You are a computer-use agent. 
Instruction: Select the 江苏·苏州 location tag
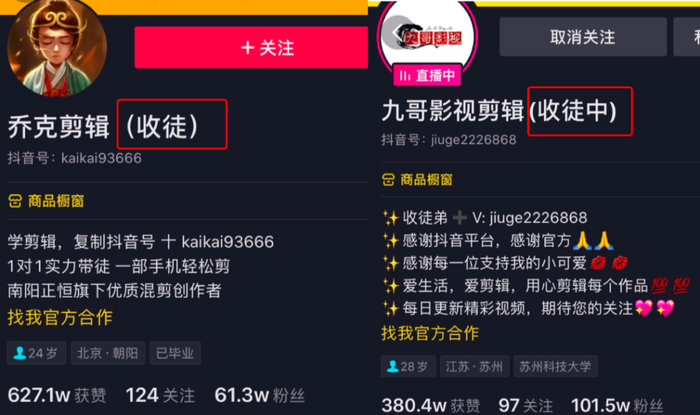[x=474, y=367]
